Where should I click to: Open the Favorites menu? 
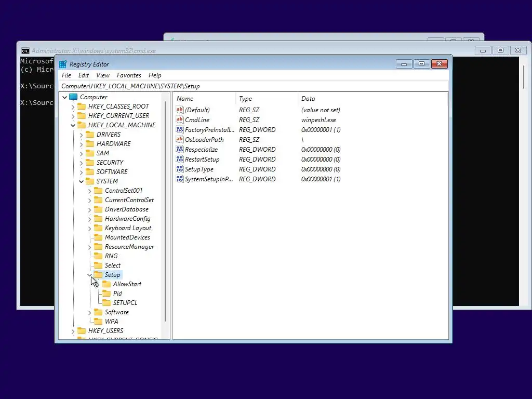pos(129,75)
